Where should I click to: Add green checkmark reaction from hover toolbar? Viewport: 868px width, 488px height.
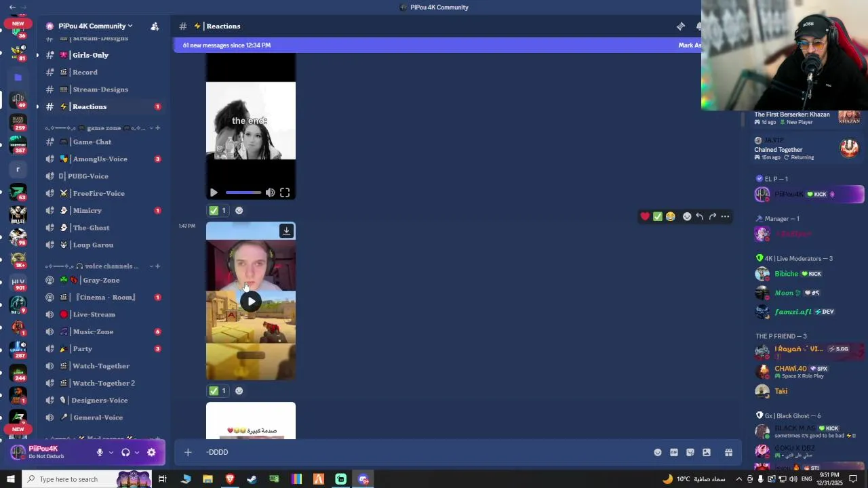click(x=658, y=216)
